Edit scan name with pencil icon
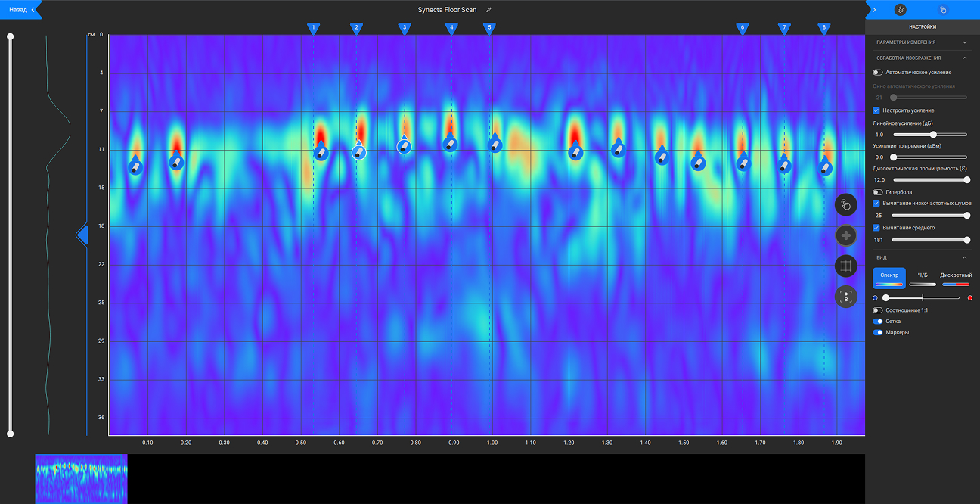Image resolution: width=980 pixels, height=504 pixels. pyautogui.click(x=489, y=10)
